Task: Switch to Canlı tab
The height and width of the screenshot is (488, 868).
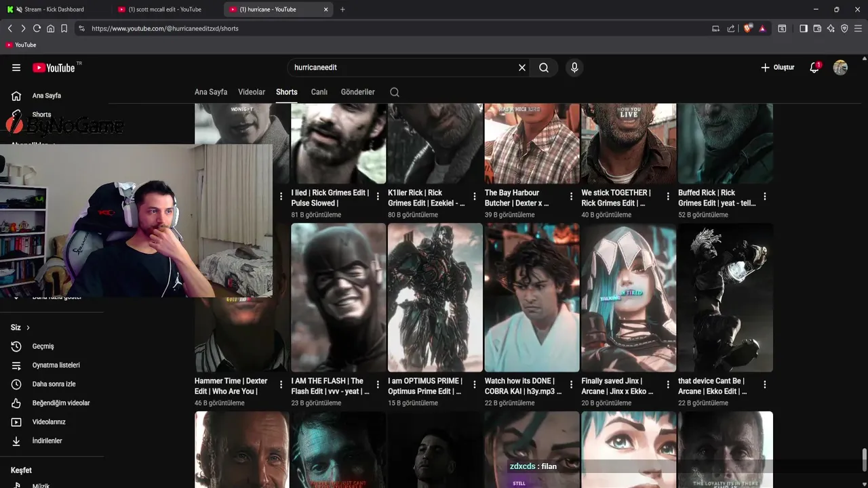Action: pyautogui.click(x=319, y=92)
